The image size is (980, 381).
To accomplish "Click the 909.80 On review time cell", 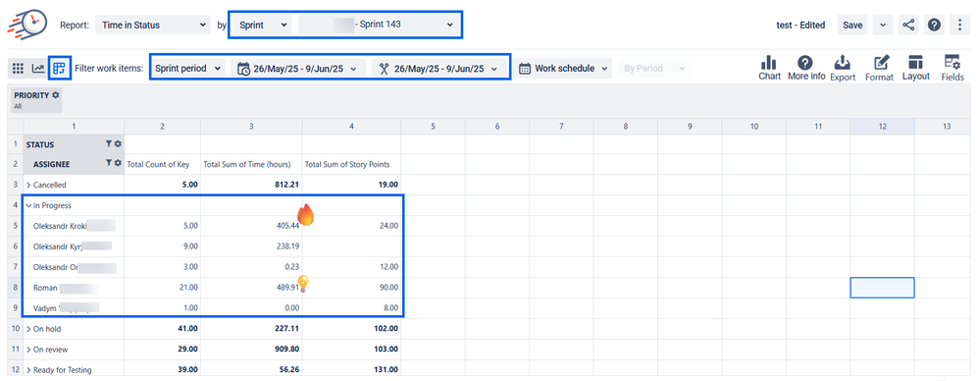I will click(251, 350).
